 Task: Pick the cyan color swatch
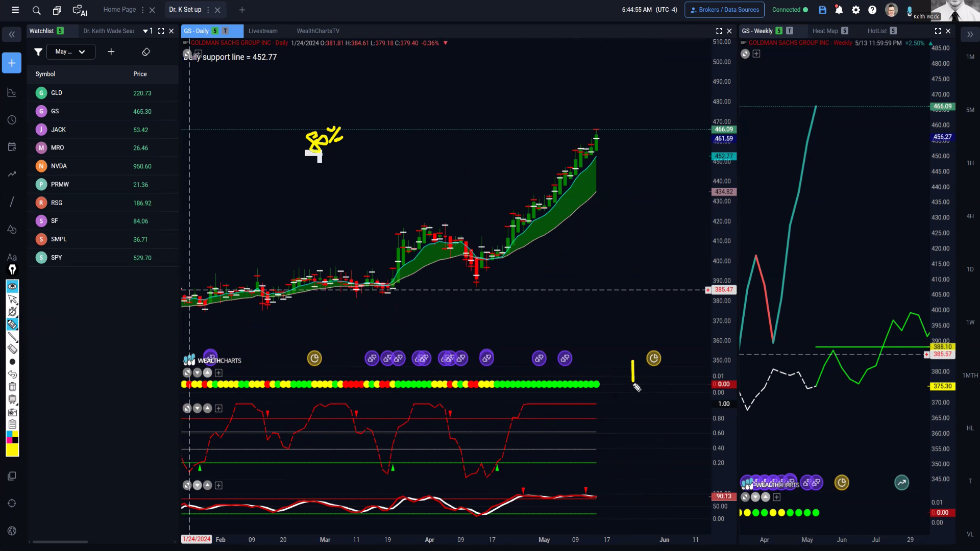point(9,434)
